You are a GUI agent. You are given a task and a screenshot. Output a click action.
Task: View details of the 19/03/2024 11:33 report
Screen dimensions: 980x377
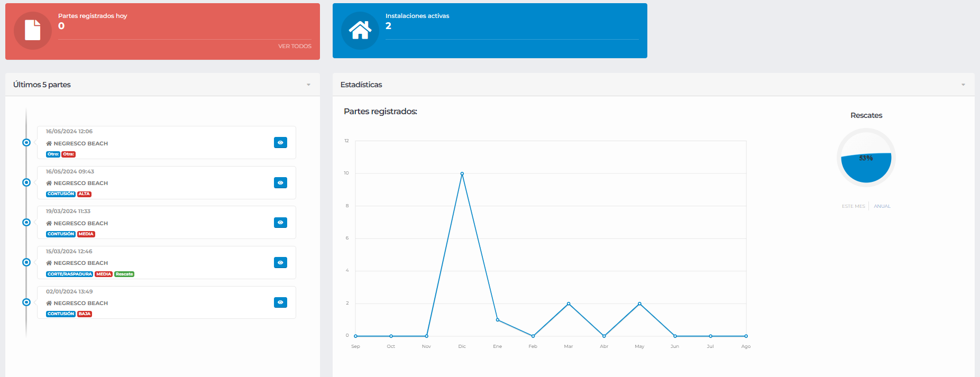tap(280, 223)
